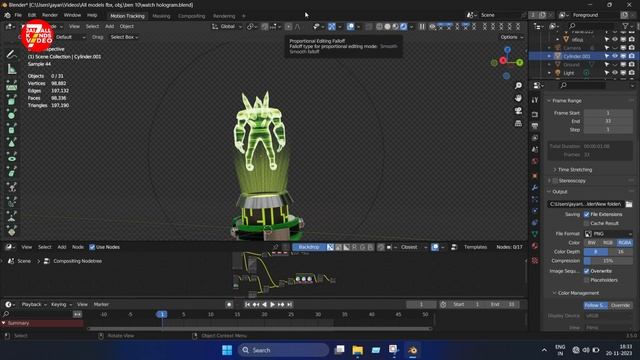Open Blender from the Windows taskbar
The width and height of the screenshot is (640, 360).
412,350
